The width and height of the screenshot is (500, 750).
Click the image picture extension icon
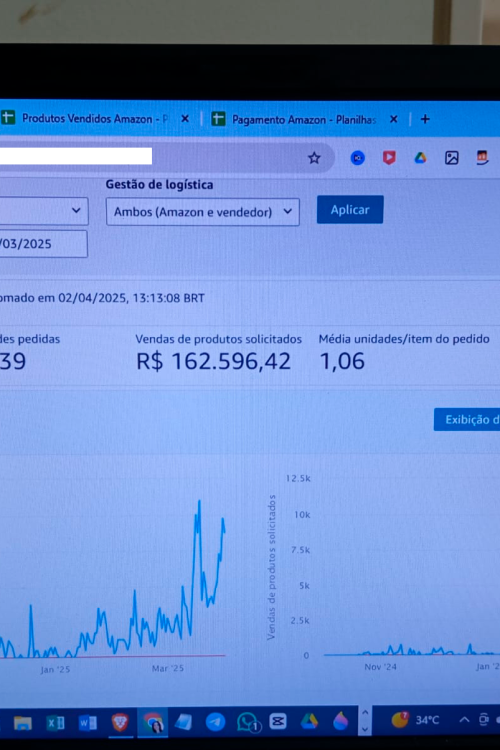point(452,158)
